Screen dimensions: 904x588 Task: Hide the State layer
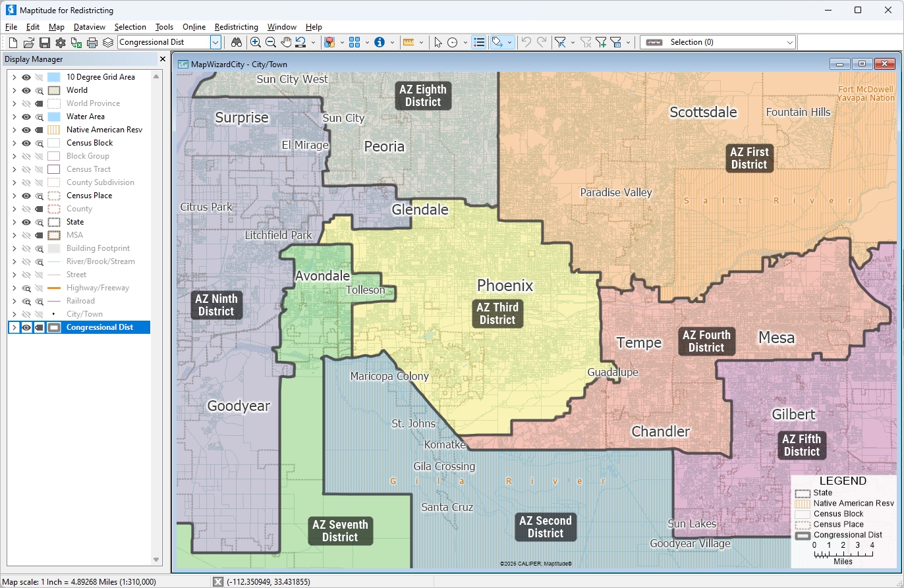point(26,222)
